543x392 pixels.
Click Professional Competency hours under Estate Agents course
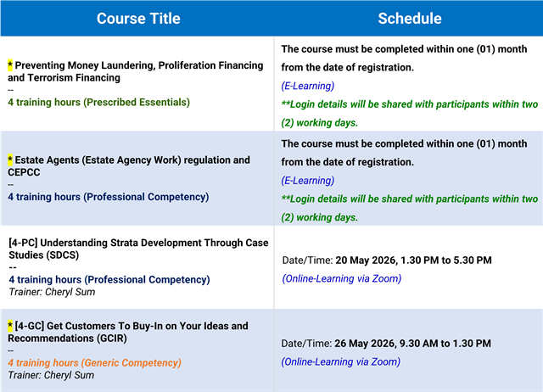coord(108,197)
